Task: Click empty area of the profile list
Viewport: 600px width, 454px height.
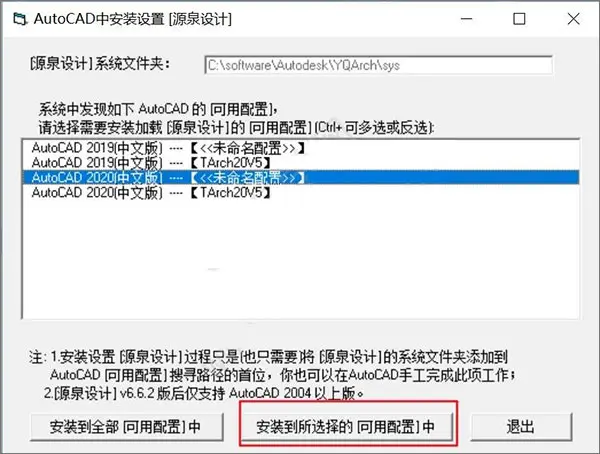Action: (x=301, y=260)
